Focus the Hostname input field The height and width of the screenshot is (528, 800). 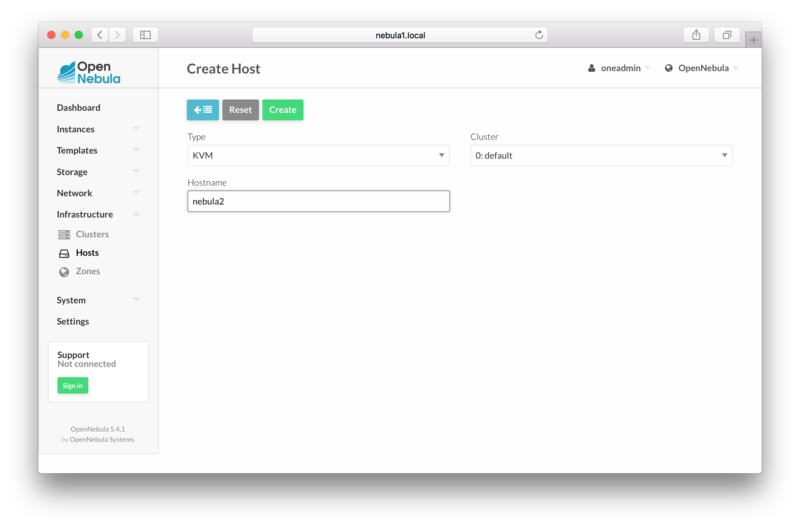(318, 201)
